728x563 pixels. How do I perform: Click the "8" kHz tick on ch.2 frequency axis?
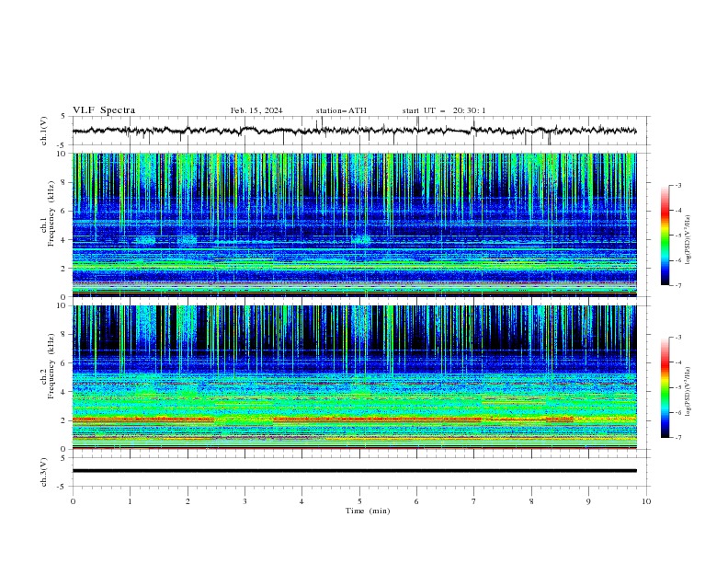[x=63, y=335]
